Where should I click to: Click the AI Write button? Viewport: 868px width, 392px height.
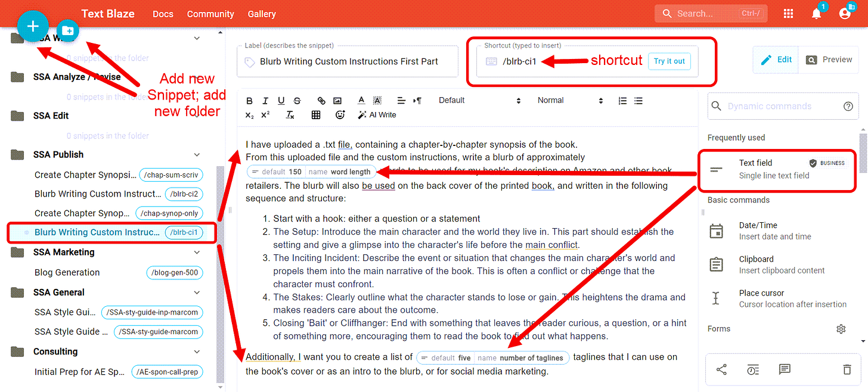click(377, 115)
